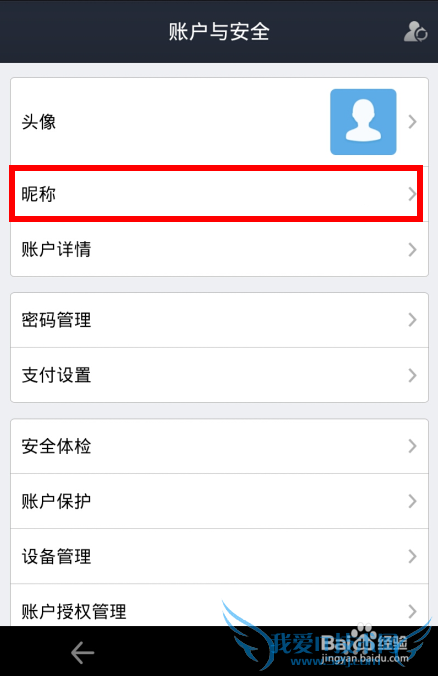Open the 头像 avatar setting
438x676 pixels.
point(219,122)
